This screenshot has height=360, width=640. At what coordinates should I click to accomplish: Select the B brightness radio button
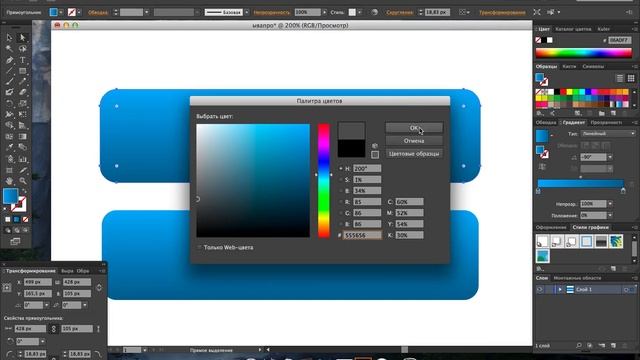pos(341,191)
